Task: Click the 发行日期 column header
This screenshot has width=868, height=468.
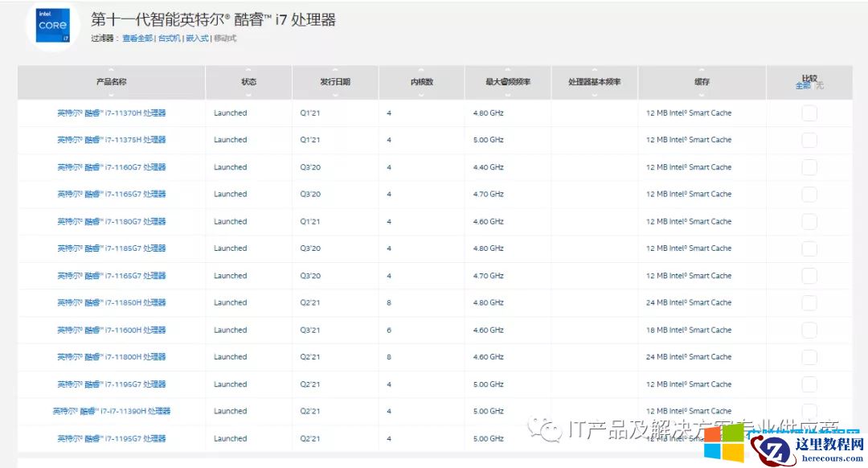Action: [x=335, y=82]
